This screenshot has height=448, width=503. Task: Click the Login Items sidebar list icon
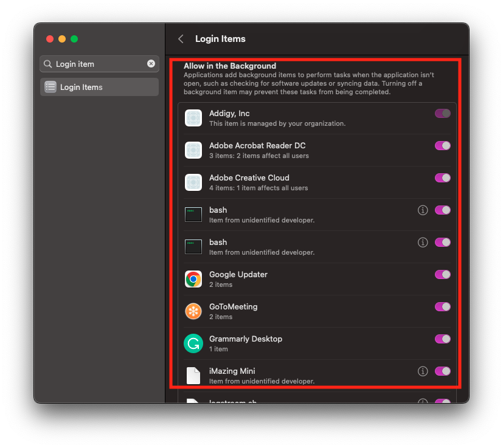50,87
